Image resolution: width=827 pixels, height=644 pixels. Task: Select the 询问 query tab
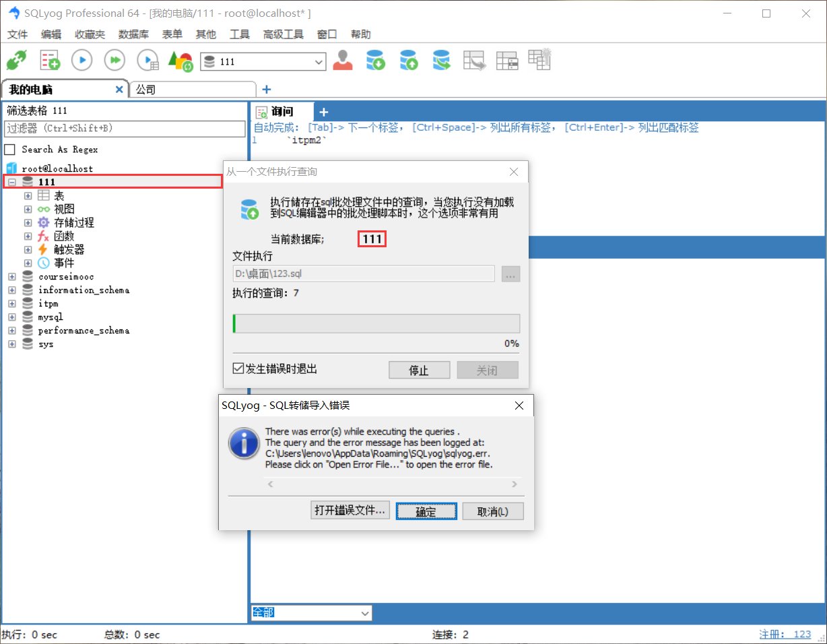(x=282, y=111)
